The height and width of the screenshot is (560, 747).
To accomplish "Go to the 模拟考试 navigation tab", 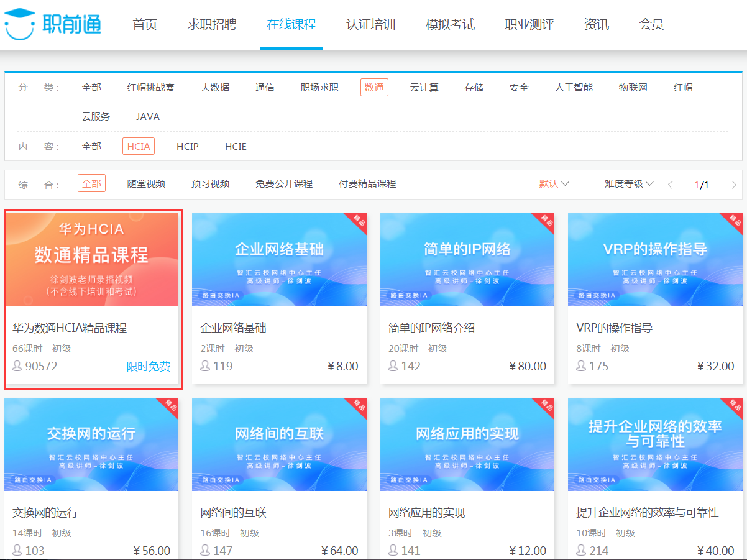I will point(450,25).
